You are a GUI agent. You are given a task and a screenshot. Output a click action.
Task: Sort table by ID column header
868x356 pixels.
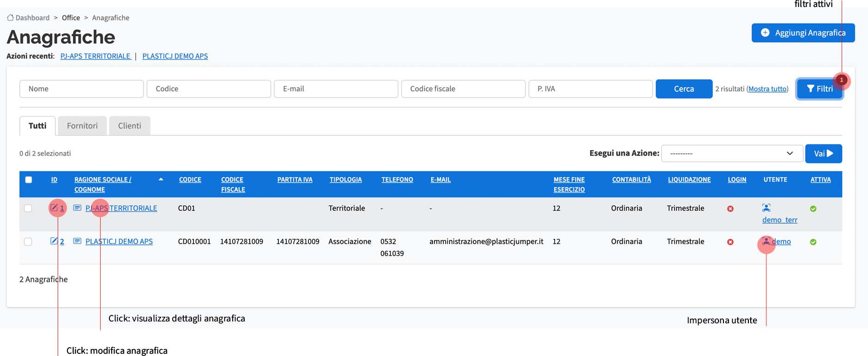point(54,180)
